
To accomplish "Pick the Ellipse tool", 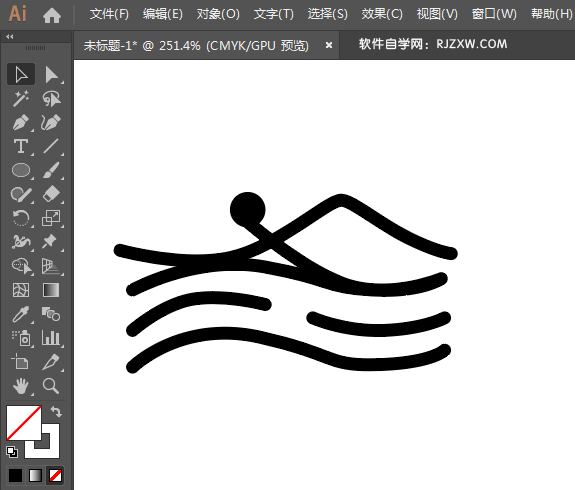I will pos(21,170).
